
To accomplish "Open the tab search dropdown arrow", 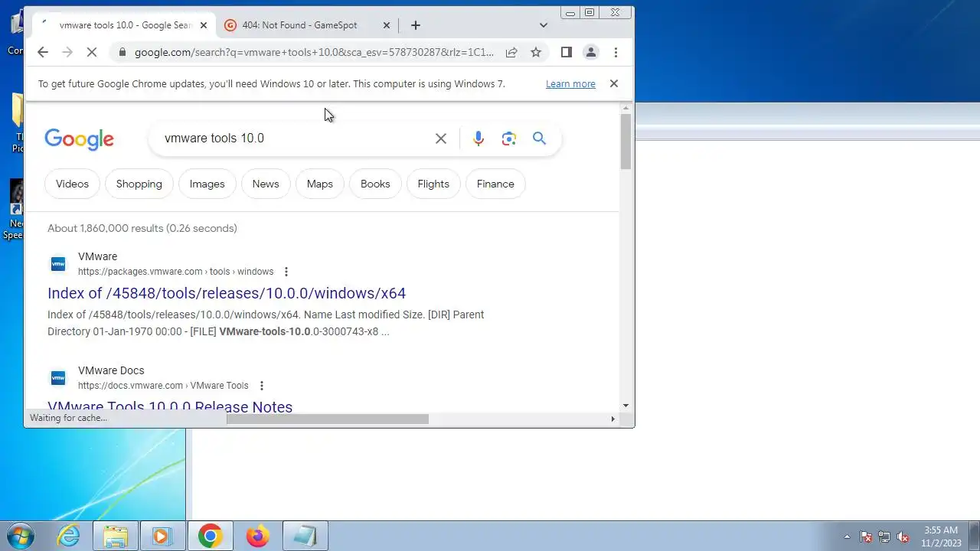I will tap(544, 25).
